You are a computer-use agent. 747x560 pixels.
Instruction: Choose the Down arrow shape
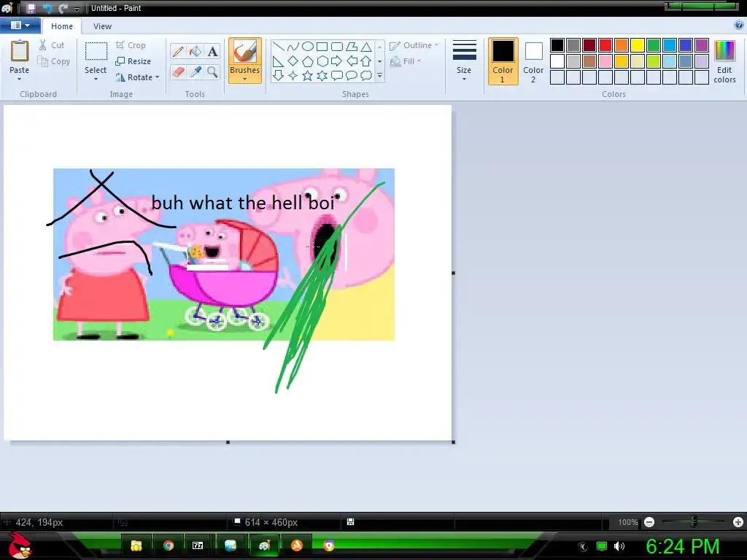278,75
